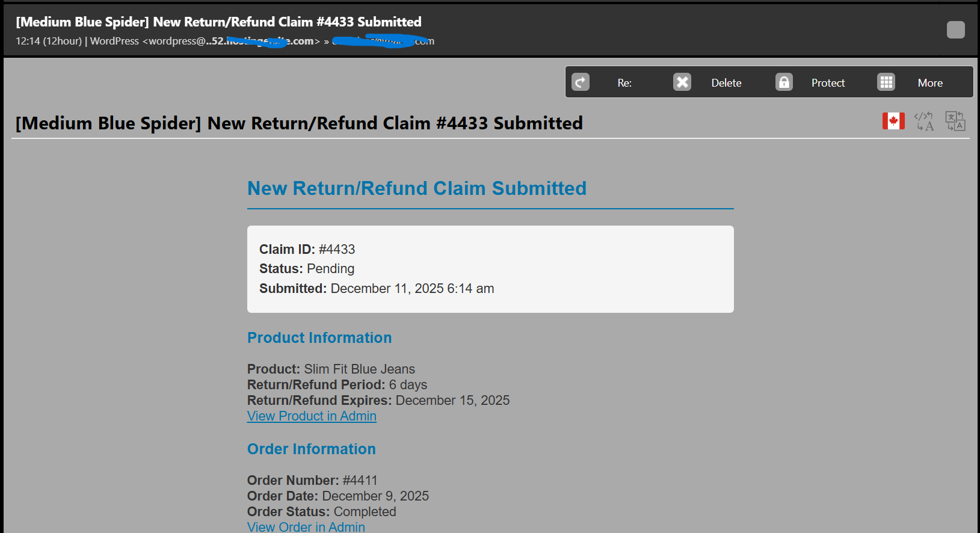Click the claim #4433 subject heading
980x533 pixels.
(x=298, y=123)
